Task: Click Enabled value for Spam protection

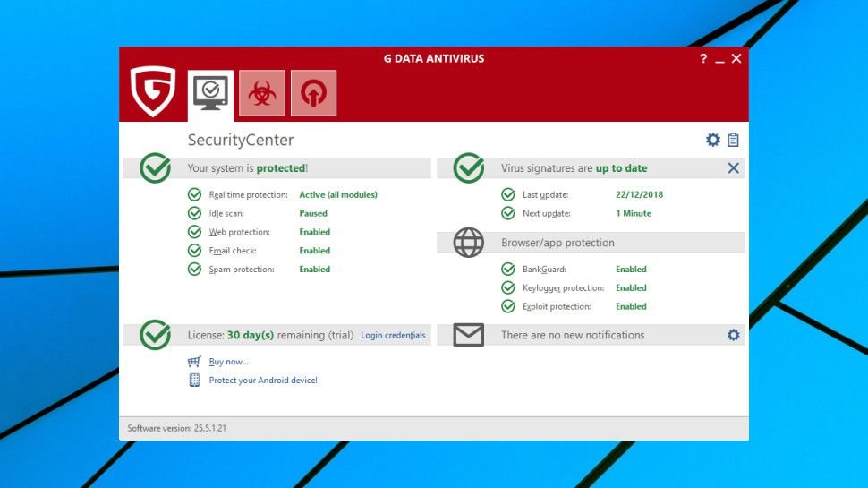Action: (314, 270)
